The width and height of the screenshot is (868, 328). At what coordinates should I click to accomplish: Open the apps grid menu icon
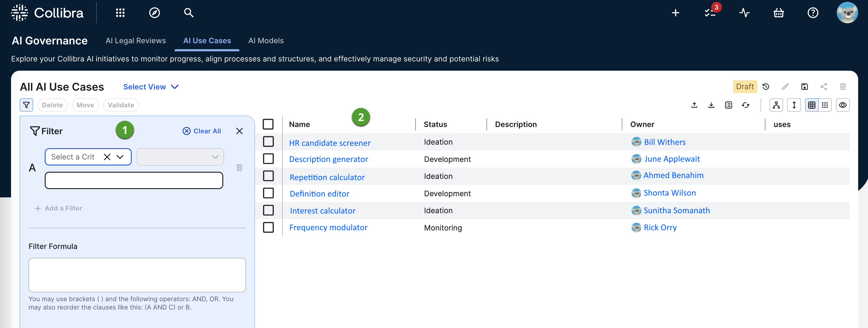click(120, 13)
